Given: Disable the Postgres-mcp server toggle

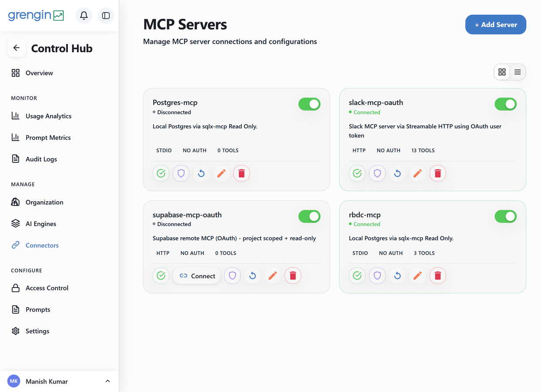Looking at the screenshot, I should click(x=309, y=104).
